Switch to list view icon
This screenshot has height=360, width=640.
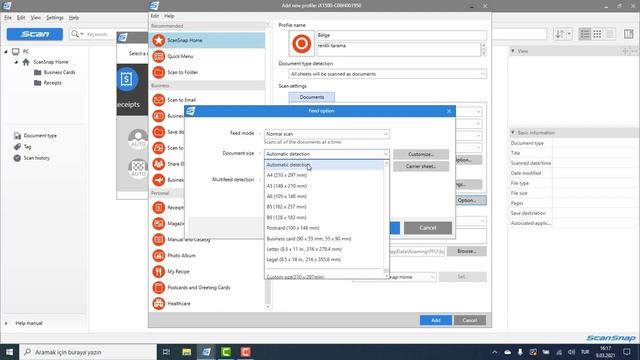(585, 34)
